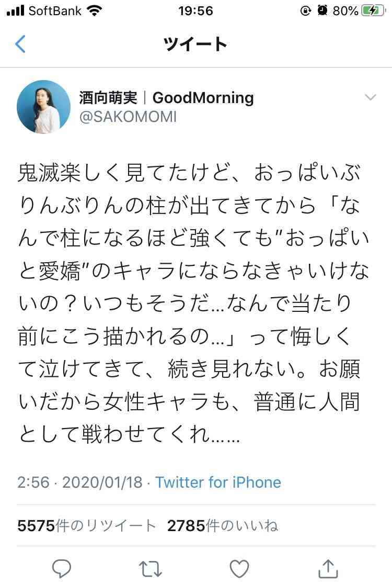View the 5575件のリツイート list
The image size is (392, 585).
point(86,526)
